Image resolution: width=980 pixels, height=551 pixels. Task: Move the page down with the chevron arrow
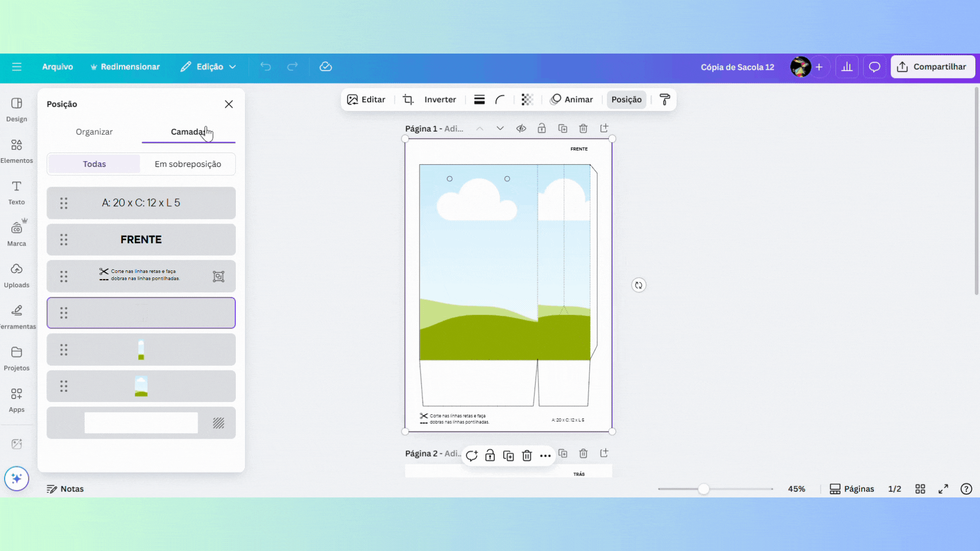point(500,129)
